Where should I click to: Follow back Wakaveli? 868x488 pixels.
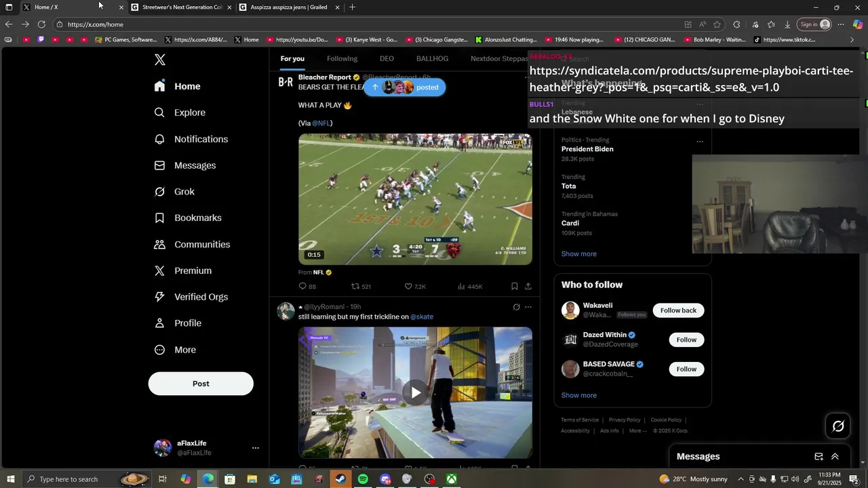(678, 310)
